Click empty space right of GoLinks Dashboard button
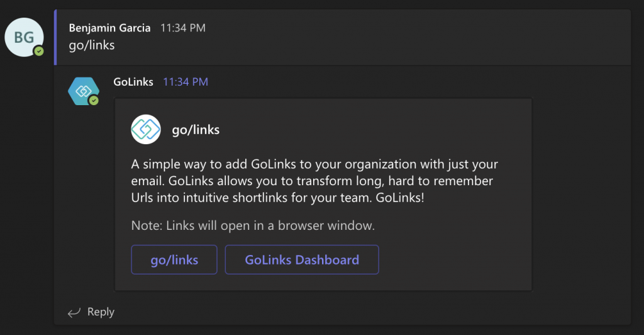Viewport: 644px width, 335px height. pos(454,260)
